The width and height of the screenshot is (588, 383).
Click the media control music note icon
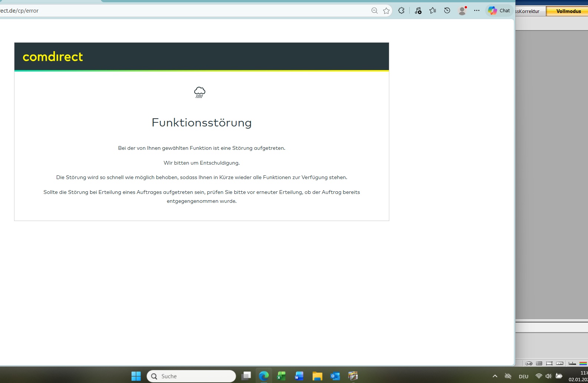(x=418, y=11)
